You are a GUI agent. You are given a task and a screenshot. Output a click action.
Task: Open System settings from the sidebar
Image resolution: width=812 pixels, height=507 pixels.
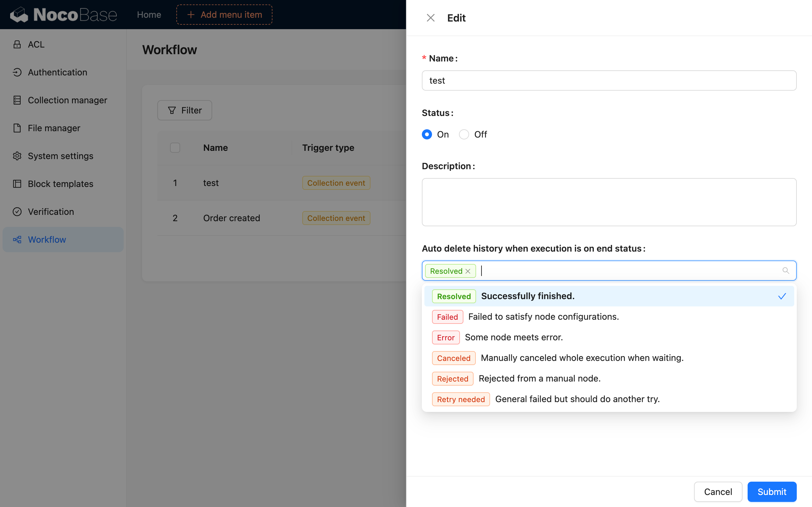click(60, 156)
